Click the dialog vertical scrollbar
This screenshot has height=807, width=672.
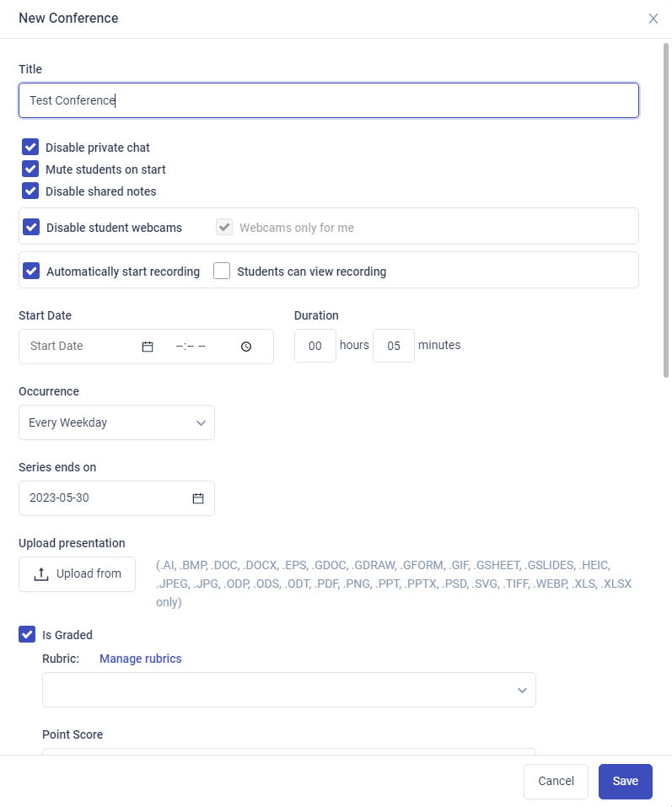coord(666,211)
